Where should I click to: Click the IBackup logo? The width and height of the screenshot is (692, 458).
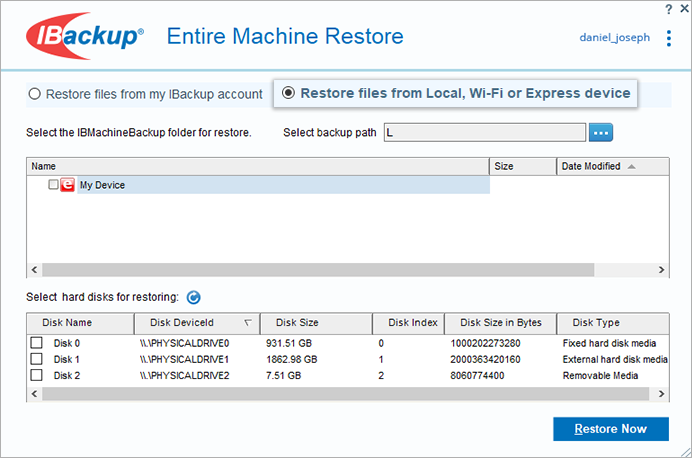point(85,36)
